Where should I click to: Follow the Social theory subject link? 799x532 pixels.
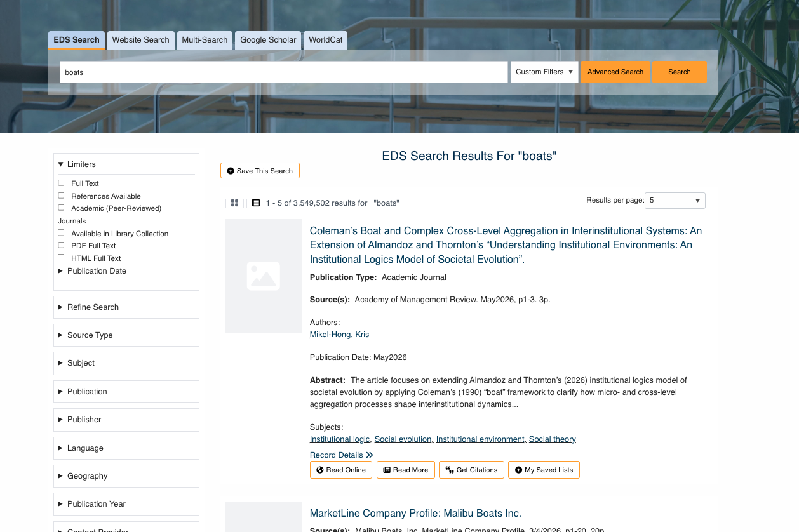pos(553,439)
